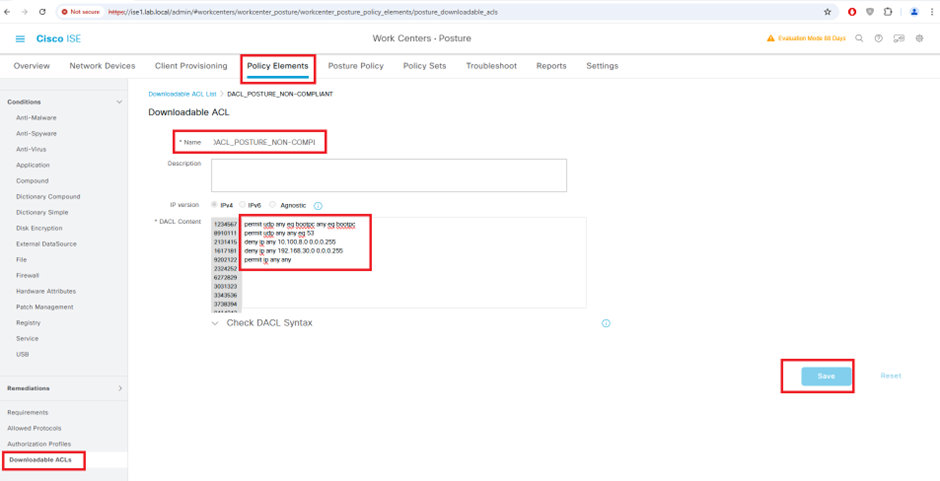Click the browser forward arrow
Viewport: 940px width, 481px height.
point(25,11)
